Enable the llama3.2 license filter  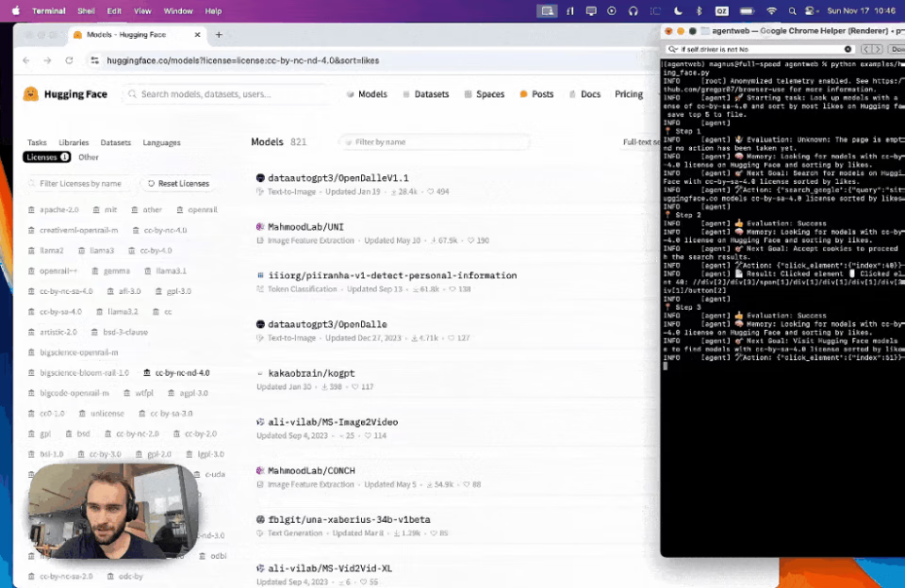[x=123, y=311]
